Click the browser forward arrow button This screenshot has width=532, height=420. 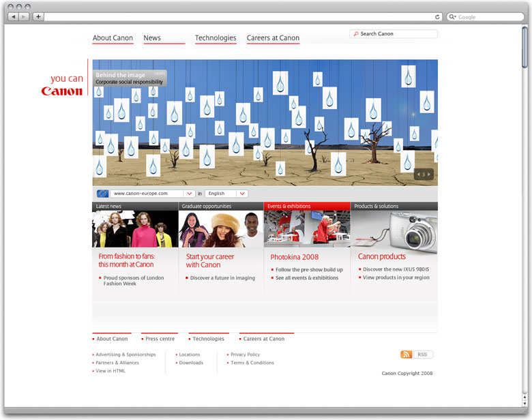pyautogui.click(x=24, y=16)
